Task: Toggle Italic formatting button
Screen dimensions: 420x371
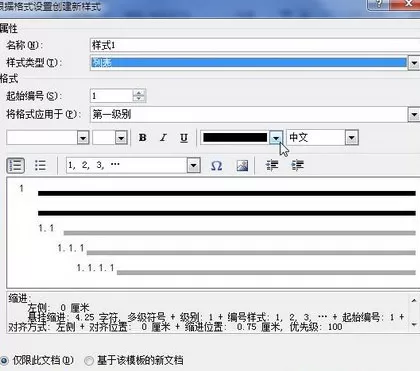Action: [x=163, y=138]
